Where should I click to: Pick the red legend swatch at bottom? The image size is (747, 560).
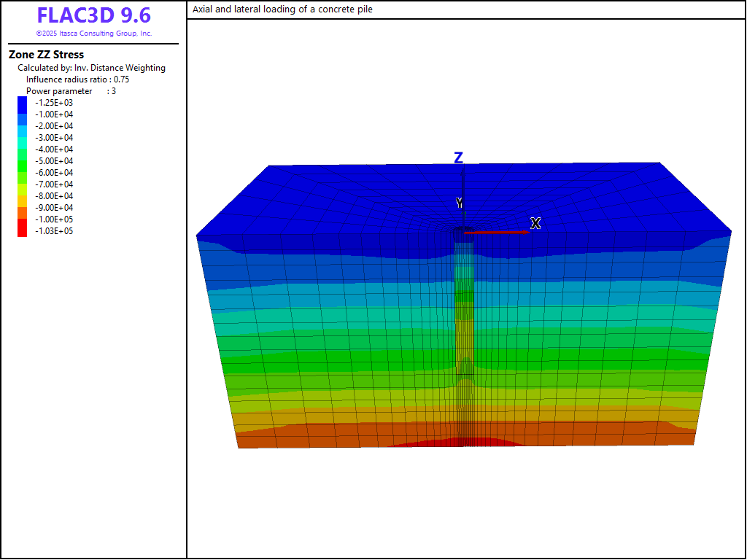[x=22, y=229]
